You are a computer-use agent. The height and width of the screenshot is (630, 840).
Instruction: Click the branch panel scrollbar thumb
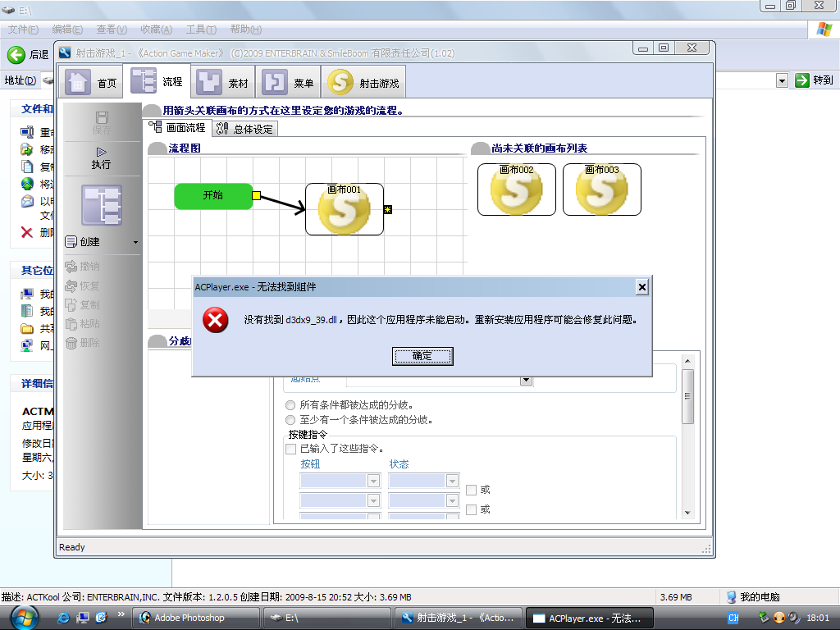[688, 396]
